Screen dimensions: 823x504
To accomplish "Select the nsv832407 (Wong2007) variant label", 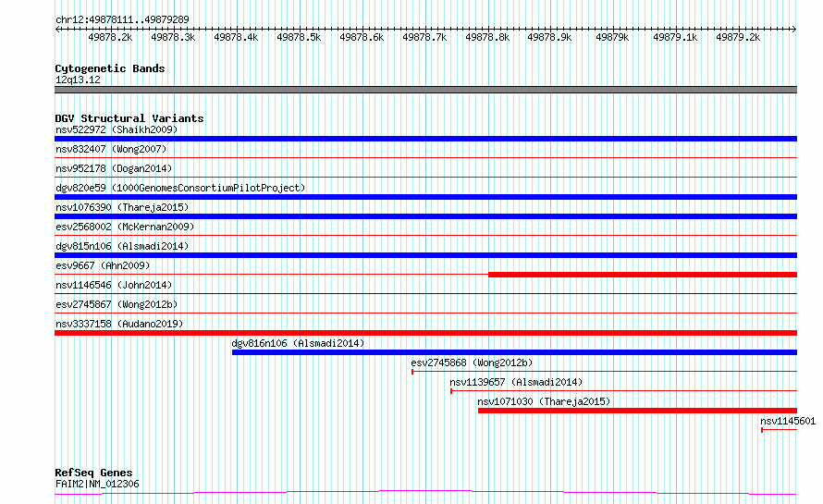I will 111,149.
